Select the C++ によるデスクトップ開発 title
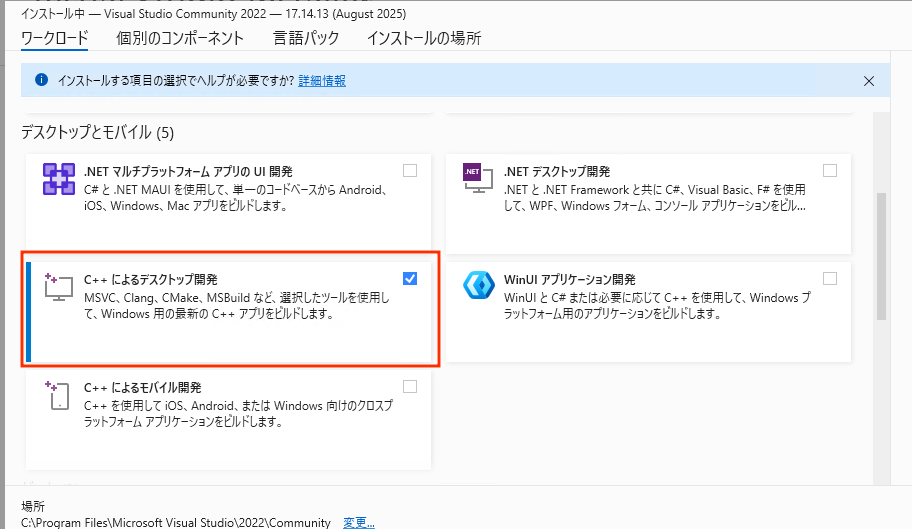The width and height of the screenshot is (912, 529). point(151,280)
